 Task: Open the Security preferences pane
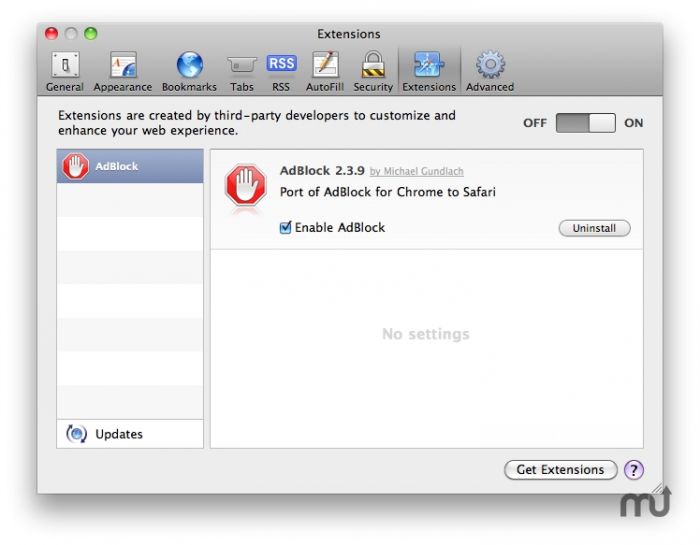pyautogui.click(x=373, y=71)
